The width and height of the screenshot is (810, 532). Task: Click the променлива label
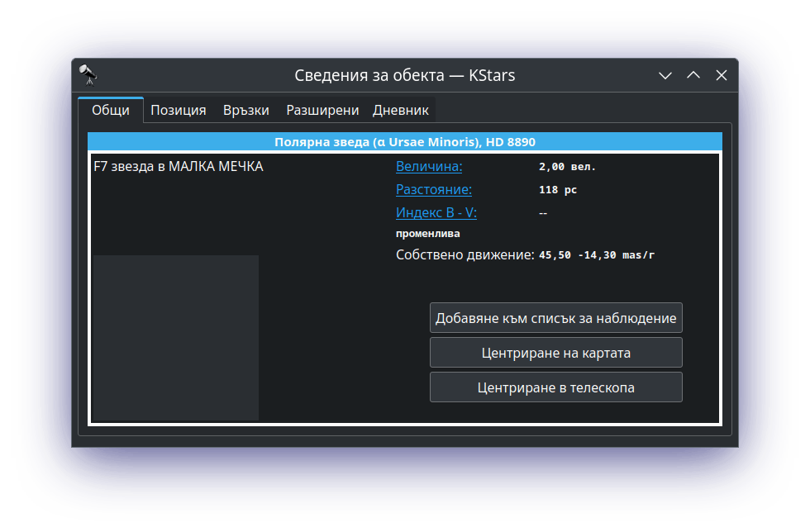(x=428, y=234)
